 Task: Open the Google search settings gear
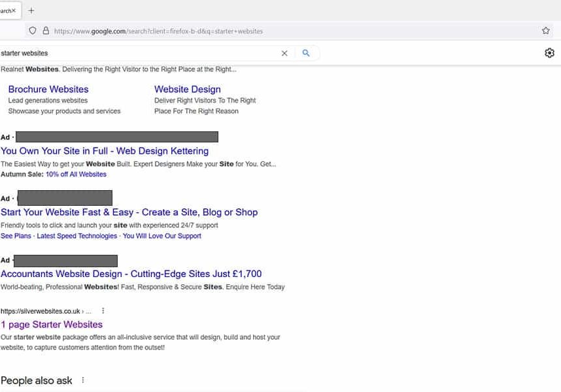tap(549, 52)
